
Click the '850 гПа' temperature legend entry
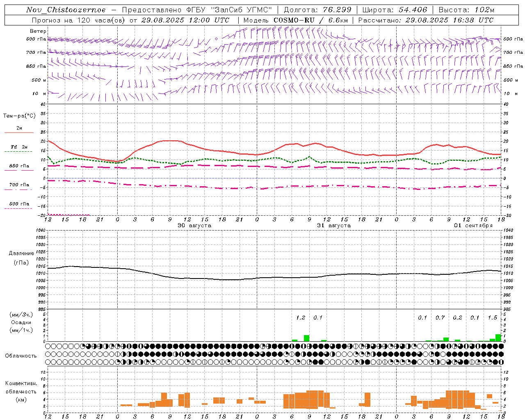click(19, 166)
